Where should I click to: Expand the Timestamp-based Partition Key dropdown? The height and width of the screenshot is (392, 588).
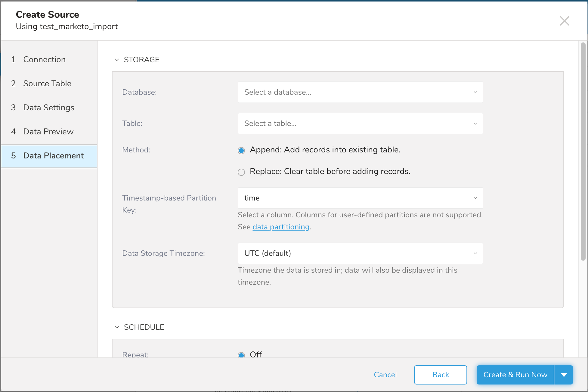360,198
